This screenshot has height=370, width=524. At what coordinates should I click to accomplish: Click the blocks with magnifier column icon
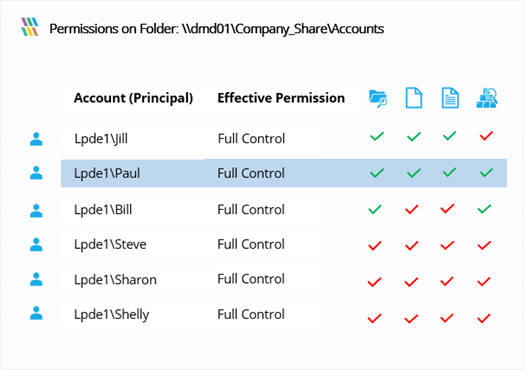tap(487, 98)
